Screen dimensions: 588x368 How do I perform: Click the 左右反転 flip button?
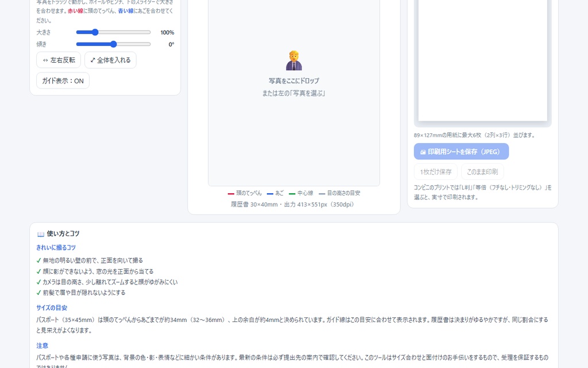pos(59,60)
